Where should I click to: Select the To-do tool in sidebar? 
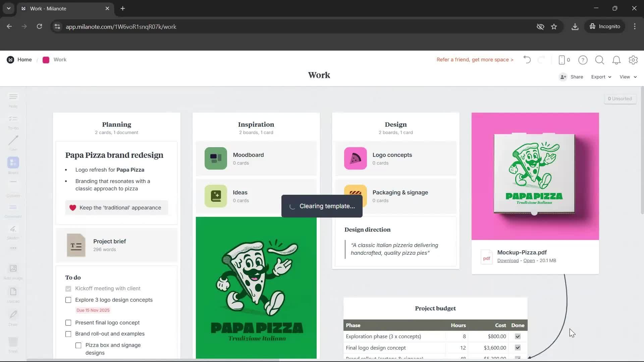pos(13,121)
